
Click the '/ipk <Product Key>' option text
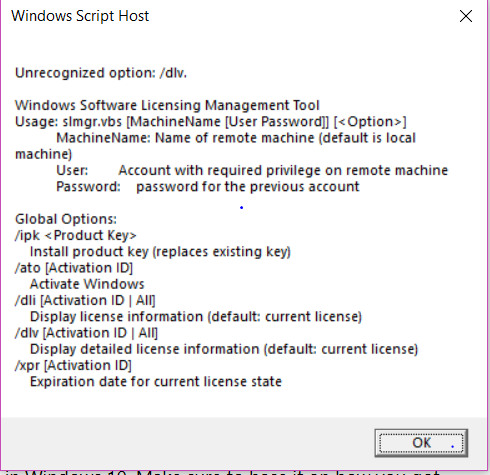[76, 235]
